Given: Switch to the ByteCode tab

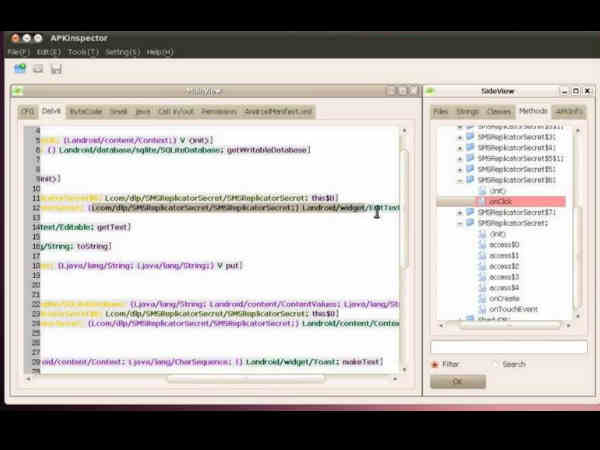Looking at the screenshot, I should 86,112.
